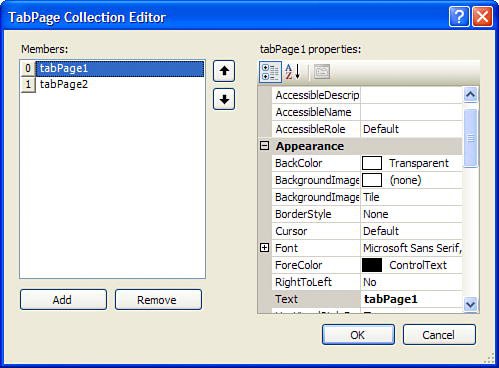The width and height of the screenshot is (499, 368).
Task: Click the Appearance category header label
Action: click(x=310, y=146)
